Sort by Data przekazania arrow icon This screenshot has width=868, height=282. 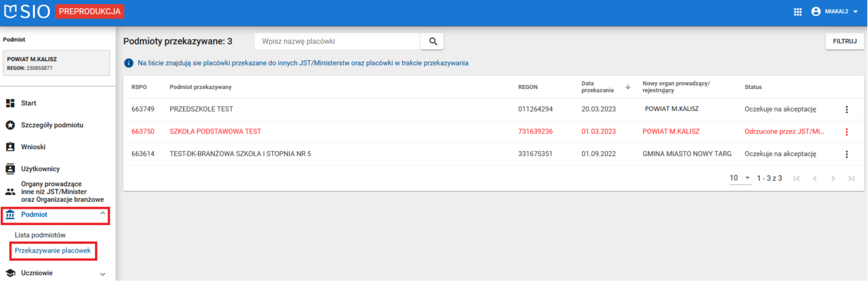tap(627, 87)
